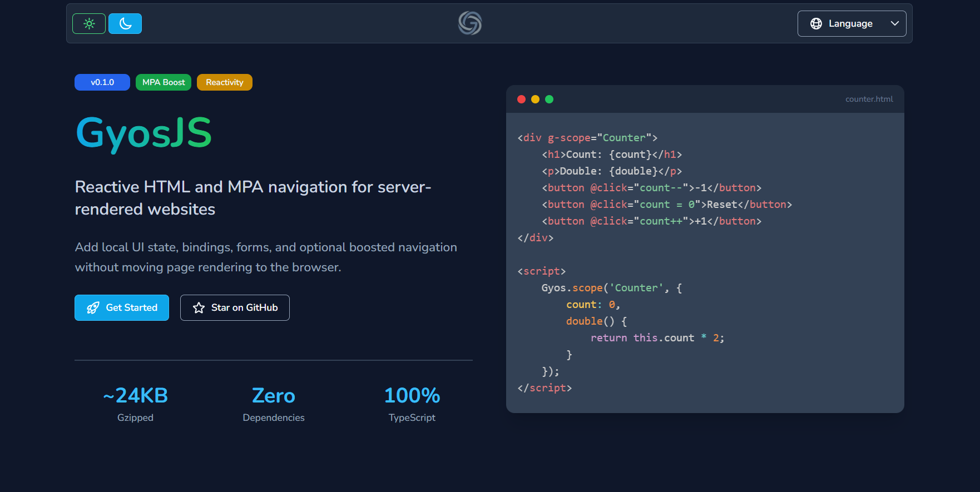The width and height of the screenshot is (980, 492).
Task: Click the rocket icon on Get Started
Action: pyautogui.click(x=93, y=307)
